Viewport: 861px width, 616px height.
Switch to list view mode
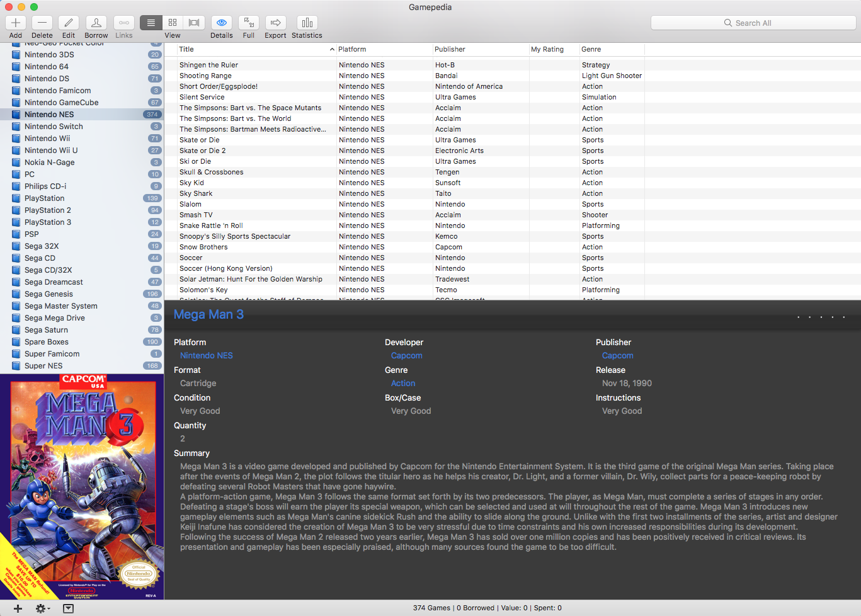click(151, 23)
